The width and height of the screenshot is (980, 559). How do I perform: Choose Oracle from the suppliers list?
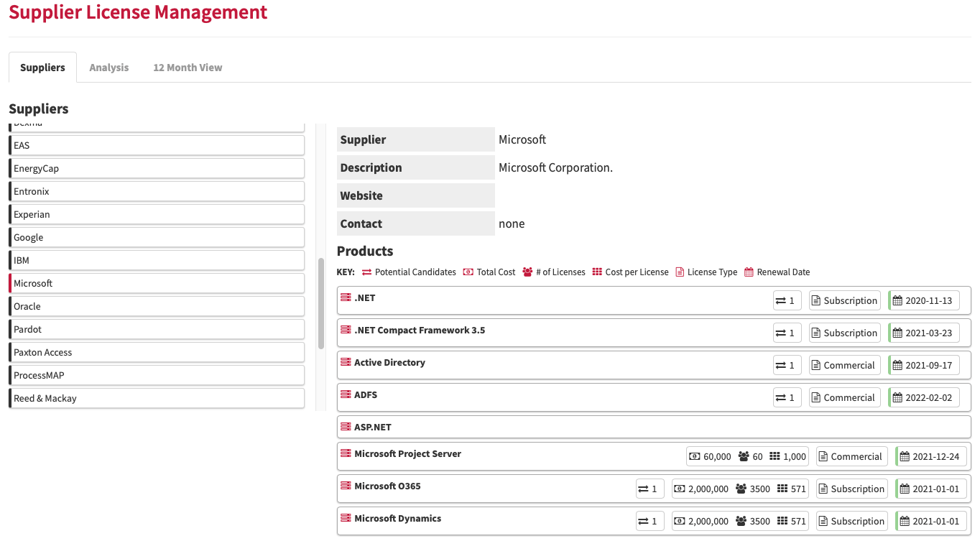pyautogui.click(x=157, y=306)
